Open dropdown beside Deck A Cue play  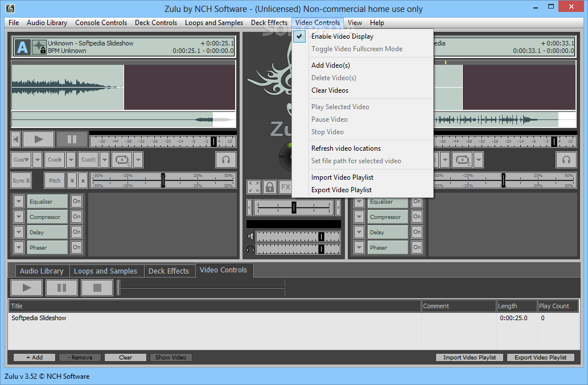click(x=71, y=160)
